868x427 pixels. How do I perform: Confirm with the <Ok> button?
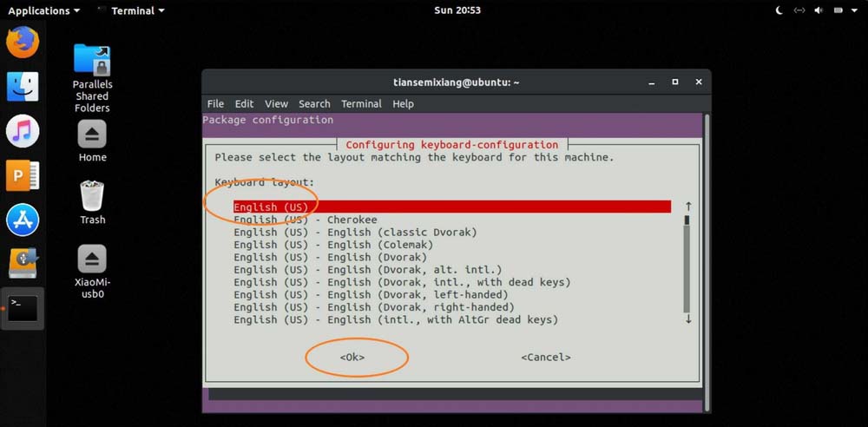coord(352,358)
